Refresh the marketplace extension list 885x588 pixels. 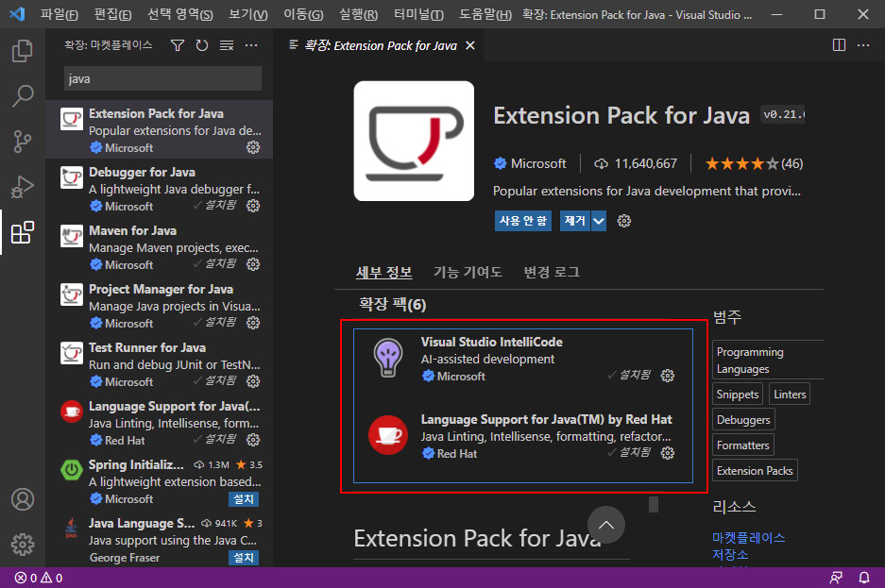[x=201, y=45]
